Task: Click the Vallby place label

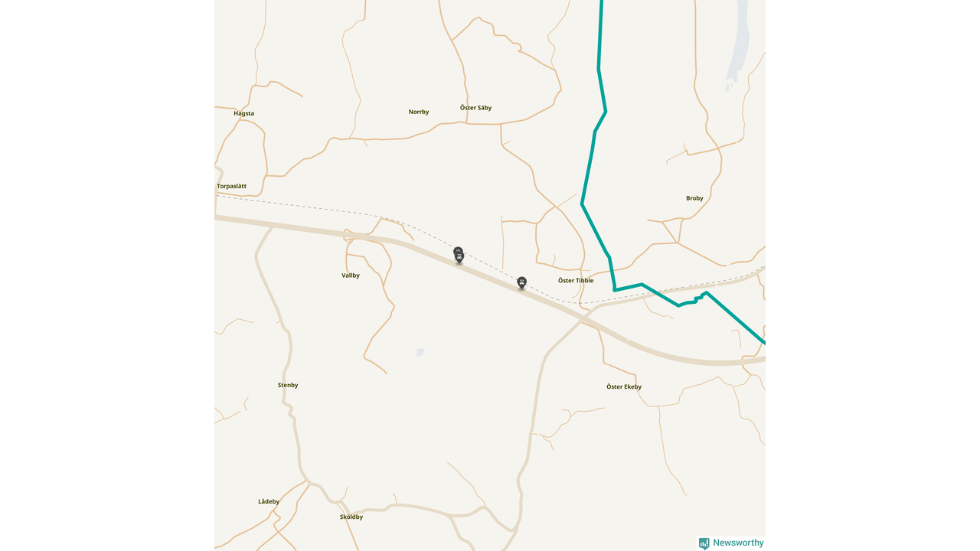Action: [x=351, y=275]
